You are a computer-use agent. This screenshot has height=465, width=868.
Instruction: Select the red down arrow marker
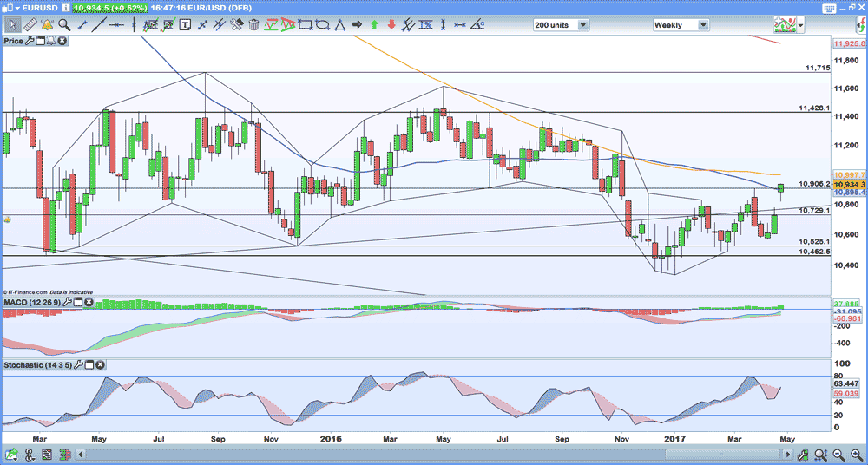tap(392, 24)
